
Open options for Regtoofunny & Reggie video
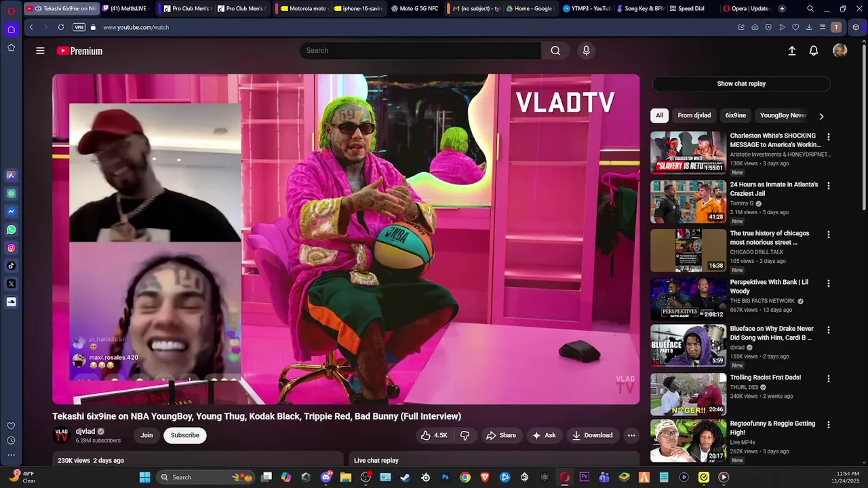click(x=828, y=425)
